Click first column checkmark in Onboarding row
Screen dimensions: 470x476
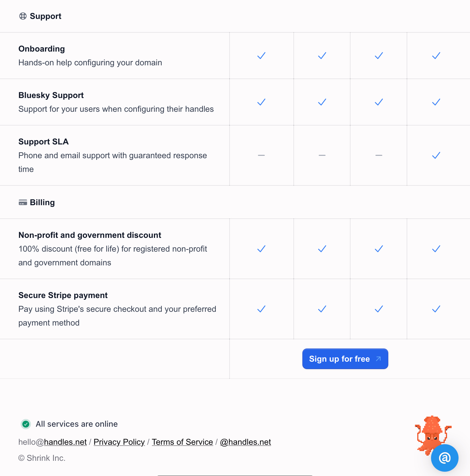tap(261, 56)
